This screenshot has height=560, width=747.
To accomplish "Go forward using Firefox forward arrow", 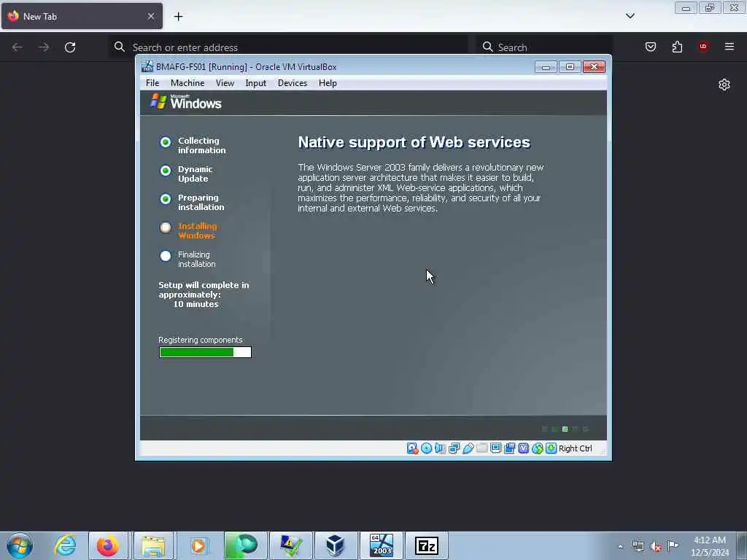I will click(x=44, y=47).
